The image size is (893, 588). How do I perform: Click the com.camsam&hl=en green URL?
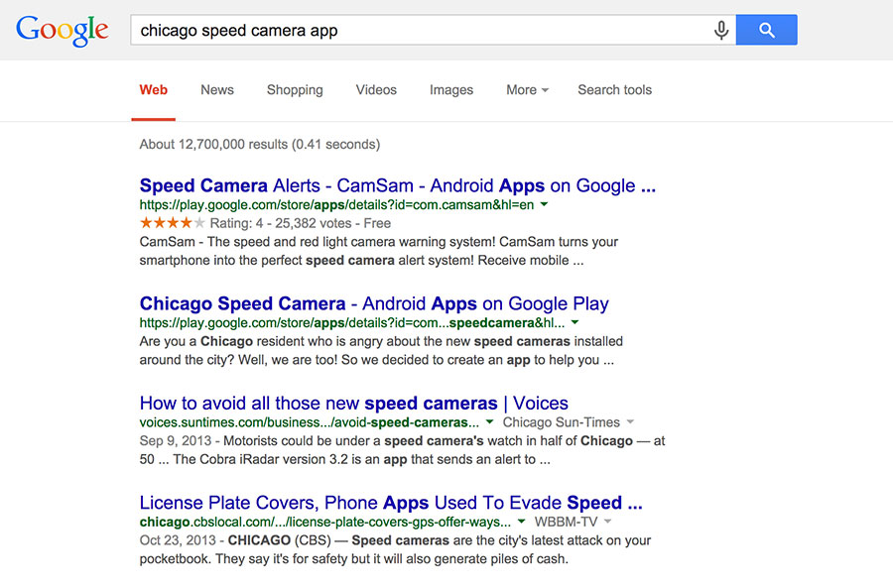[336, 205]
